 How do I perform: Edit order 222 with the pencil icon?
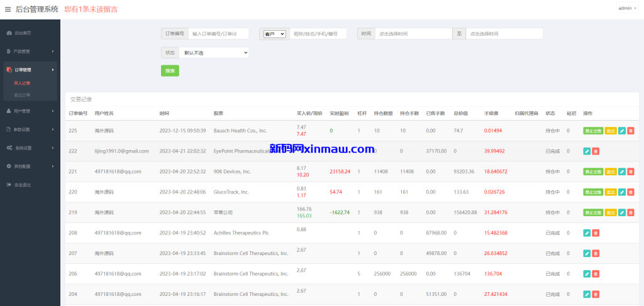pyautogui.click(x=587, y=151)
